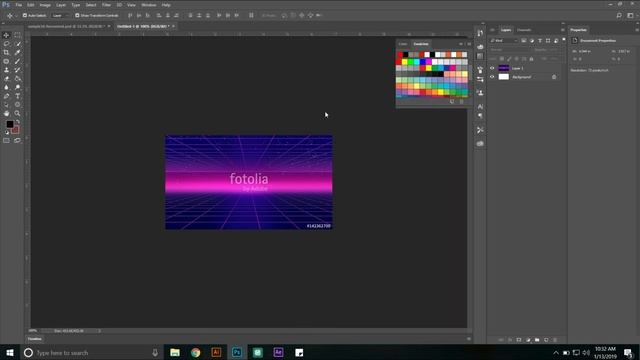
Task: Open the Window menu
Action: pos(149,5)
